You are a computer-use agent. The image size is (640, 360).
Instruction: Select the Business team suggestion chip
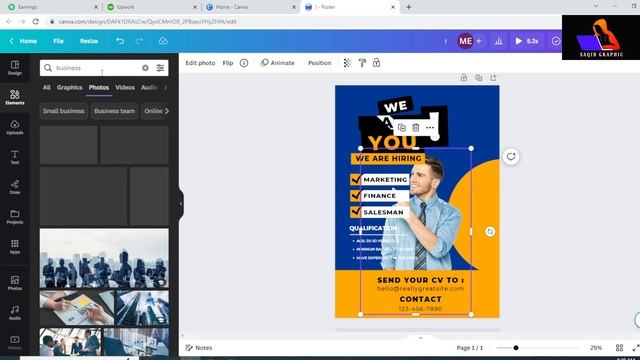pos(114,111)
